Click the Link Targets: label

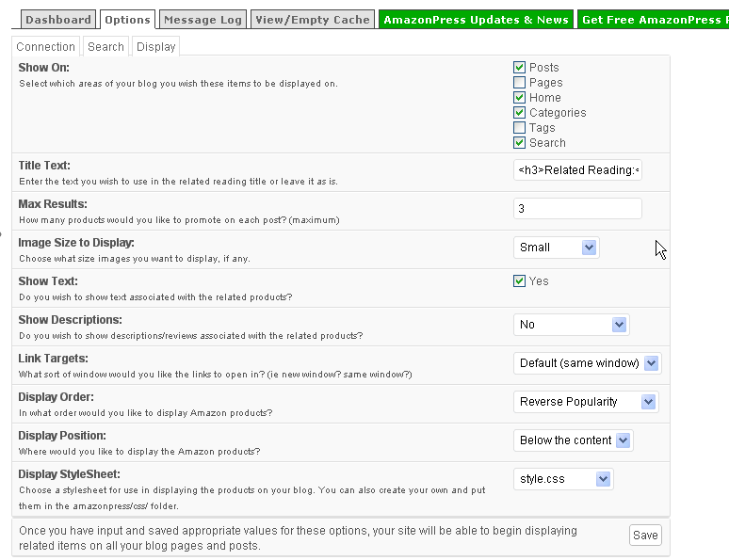[x=53, y=359]
